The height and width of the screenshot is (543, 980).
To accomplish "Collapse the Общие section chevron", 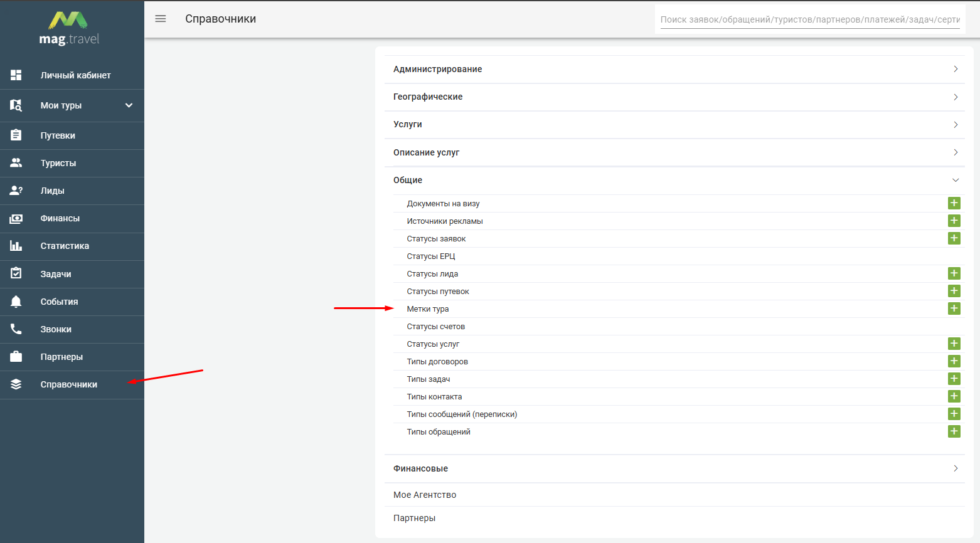I will 956,180.
